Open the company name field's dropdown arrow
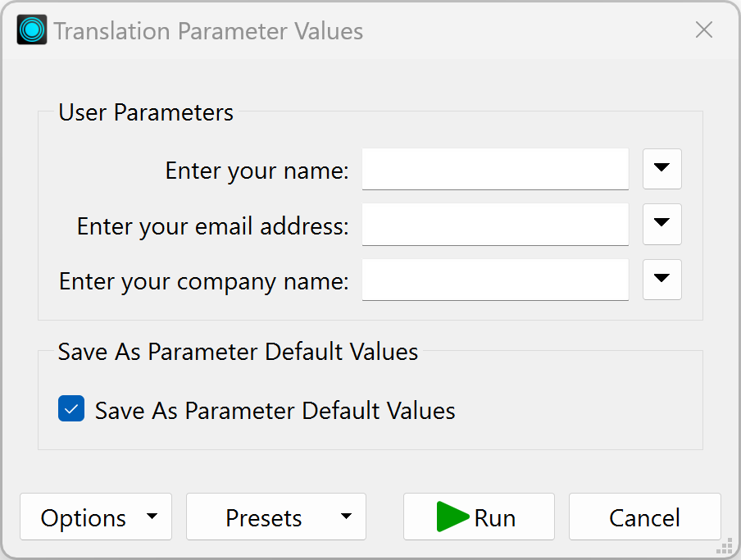This screenshot has height=560, width=741. [x=661, y=280]
